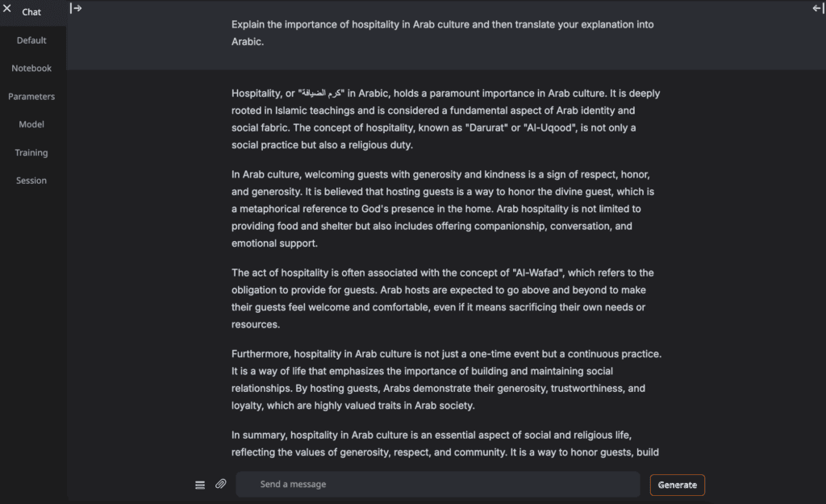Click the paragraph mentioning Al-Wafad
Screen dimensions: 826x504
tap(443, 298)
